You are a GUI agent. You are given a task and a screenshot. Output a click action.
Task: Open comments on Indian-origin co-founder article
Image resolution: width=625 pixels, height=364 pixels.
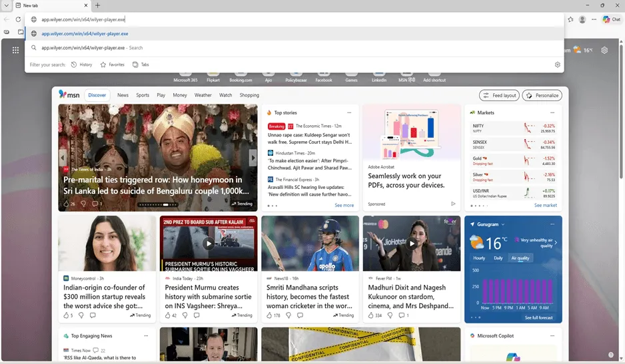point(93,315)
